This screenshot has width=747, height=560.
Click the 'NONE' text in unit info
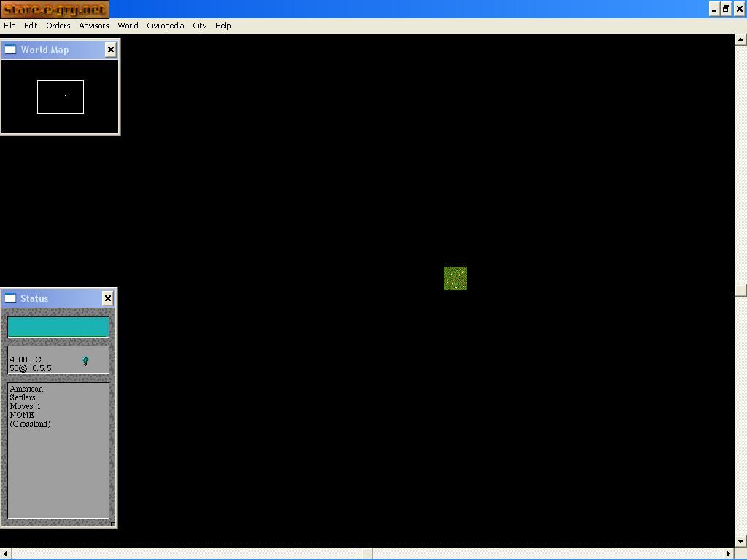pos(22,415)
